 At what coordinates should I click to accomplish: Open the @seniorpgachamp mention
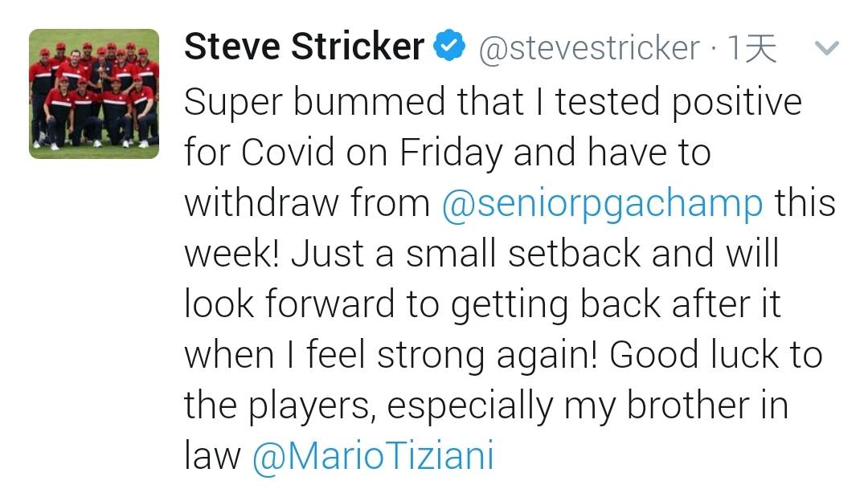[x=602, y=204]
